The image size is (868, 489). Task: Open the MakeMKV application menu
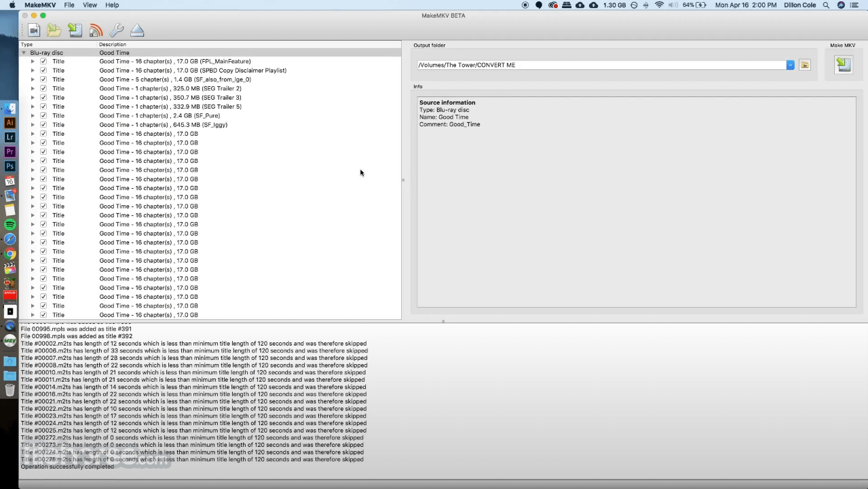click(40, 5)
